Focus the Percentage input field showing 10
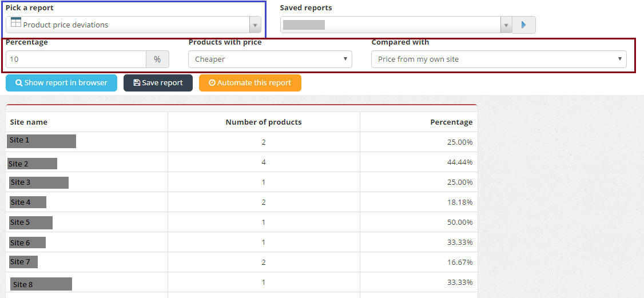This screenshot has width=644, height=298. point(76,59)
